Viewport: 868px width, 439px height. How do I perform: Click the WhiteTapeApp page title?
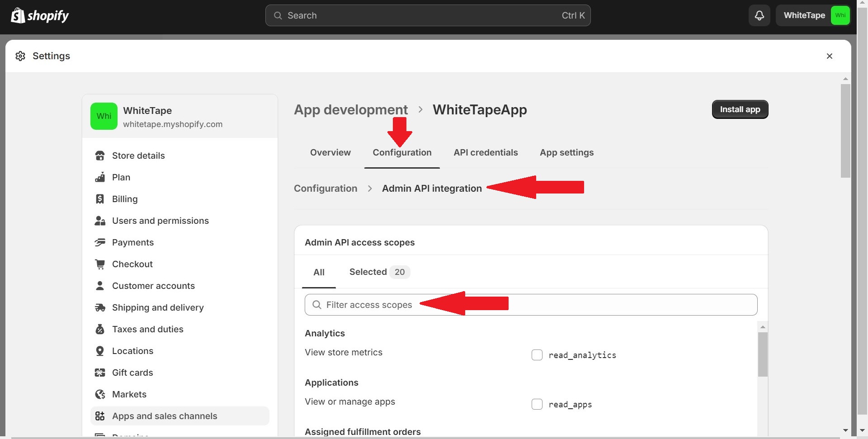480,109
